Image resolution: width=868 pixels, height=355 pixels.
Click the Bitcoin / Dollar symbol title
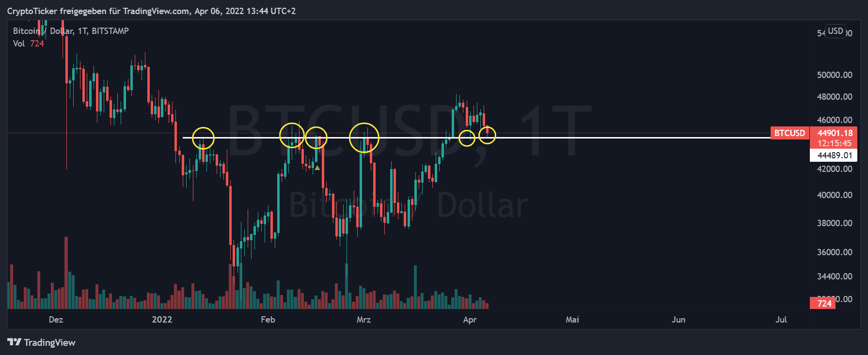coord(71,31)
